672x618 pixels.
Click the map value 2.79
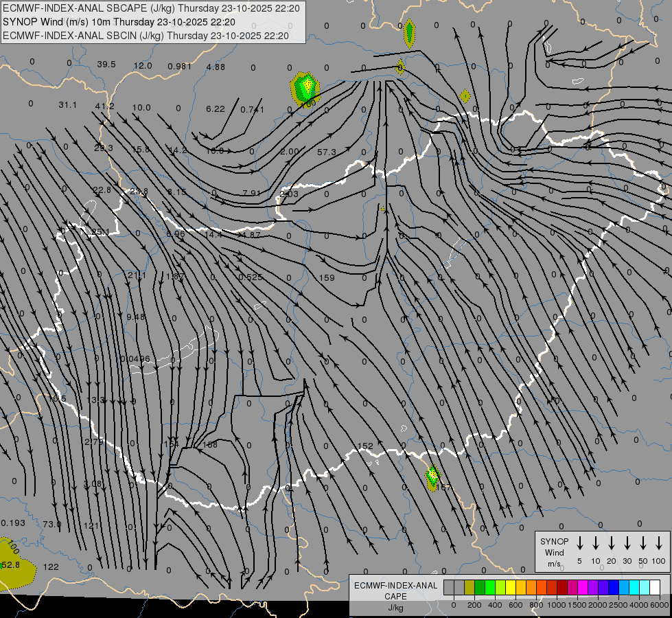pos(94,442)
